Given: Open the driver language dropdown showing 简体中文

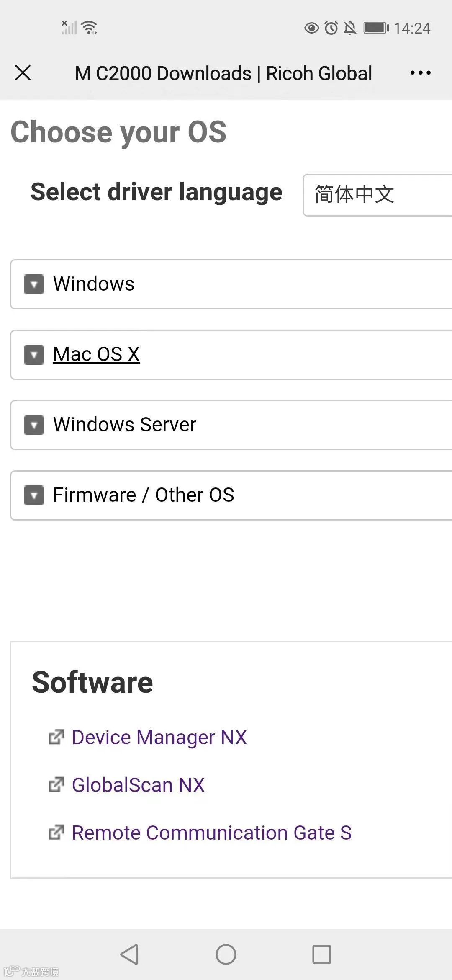Looking at the screenshot, I should pyautogui.click(x=377, y=195).
